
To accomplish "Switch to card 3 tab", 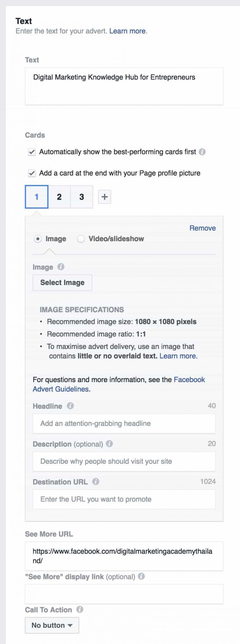I will (x=82, y=197).
